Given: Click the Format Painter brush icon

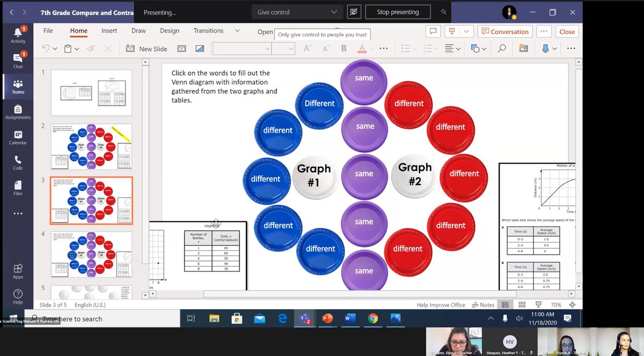Looking at the screenshot, I should (91, 49).
